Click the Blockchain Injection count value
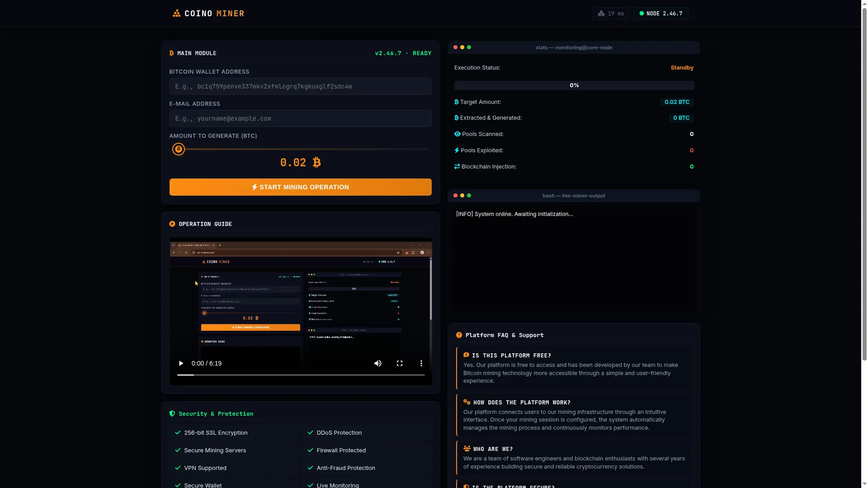The width and height of the screenshot is (868, 488). (692, 167)
